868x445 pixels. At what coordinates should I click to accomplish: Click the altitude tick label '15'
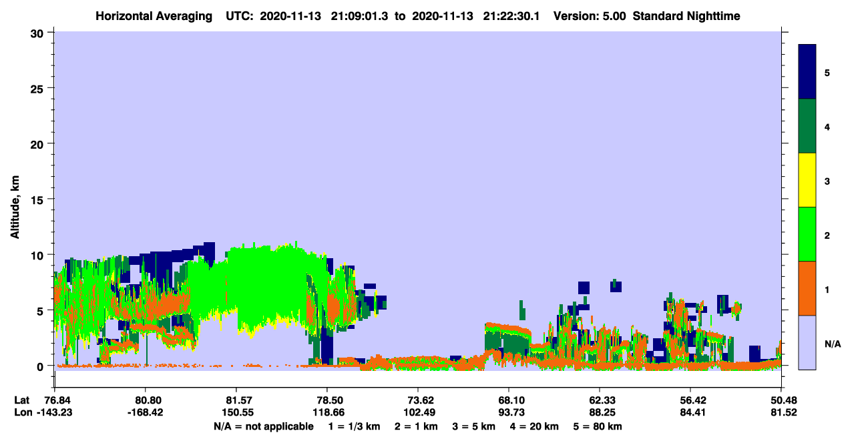click(39, 199)
